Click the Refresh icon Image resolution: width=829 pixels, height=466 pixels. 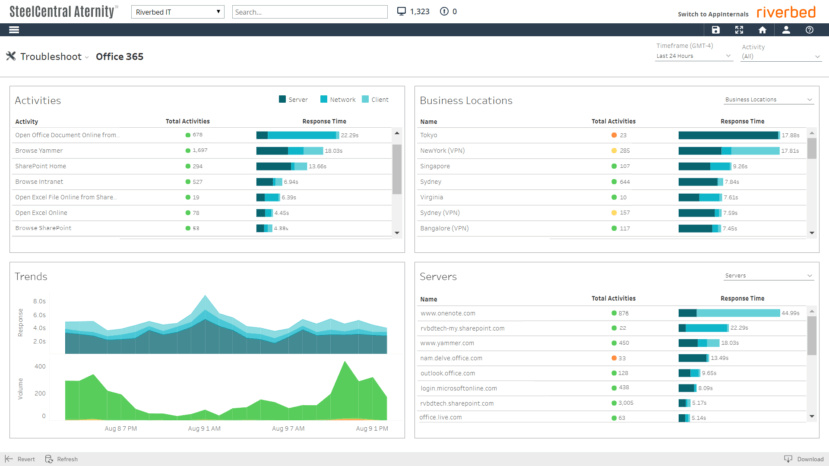(x=49, y=459)
